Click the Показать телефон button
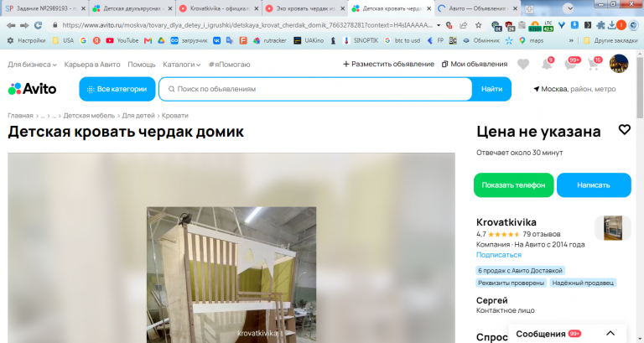644x343 pixels. click(x=513, y=185)
